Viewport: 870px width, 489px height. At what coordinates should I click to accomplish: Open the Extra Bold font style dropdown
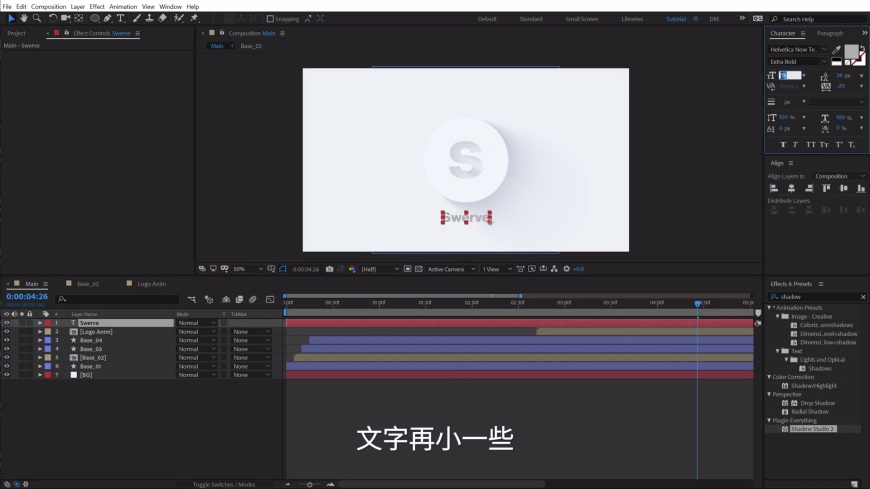point(798,62)
